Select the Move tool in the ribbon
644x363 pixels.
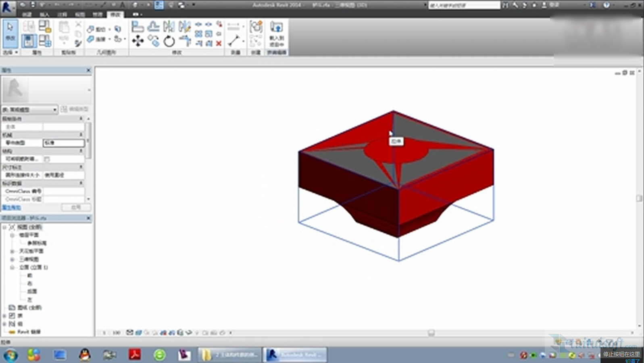click(x=138, y=41)
